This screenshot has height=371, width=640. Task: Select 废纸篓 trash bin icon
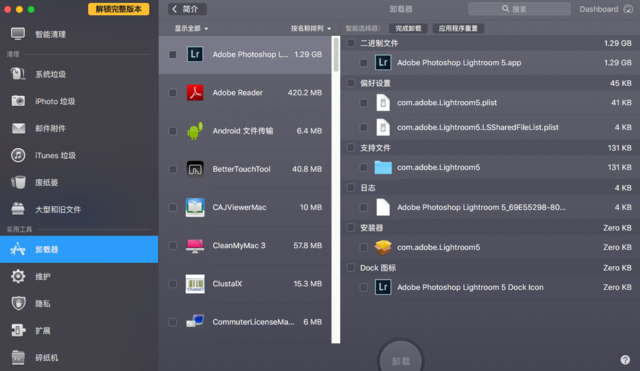[18, 182]
